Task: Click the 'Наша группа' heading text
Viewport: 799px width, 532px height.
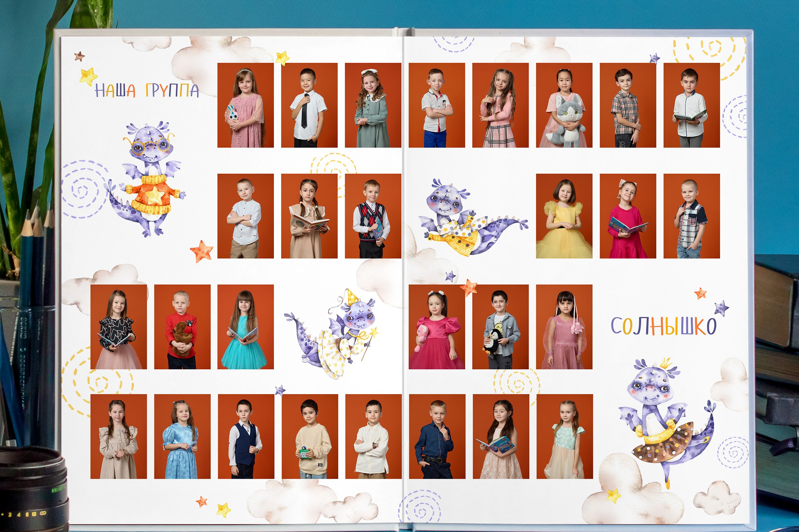Action: (x=147, y=90)
